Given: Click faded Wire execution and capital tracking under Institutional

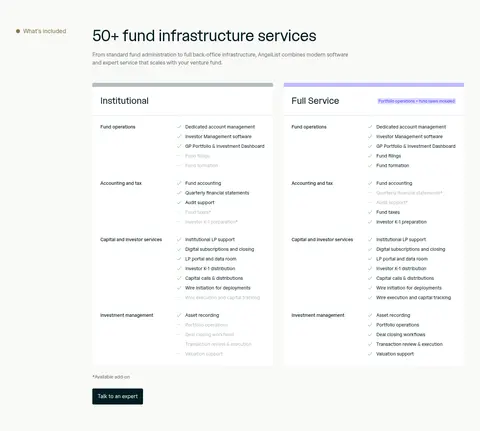Looking at the screenshot, I should pos(222,298).
